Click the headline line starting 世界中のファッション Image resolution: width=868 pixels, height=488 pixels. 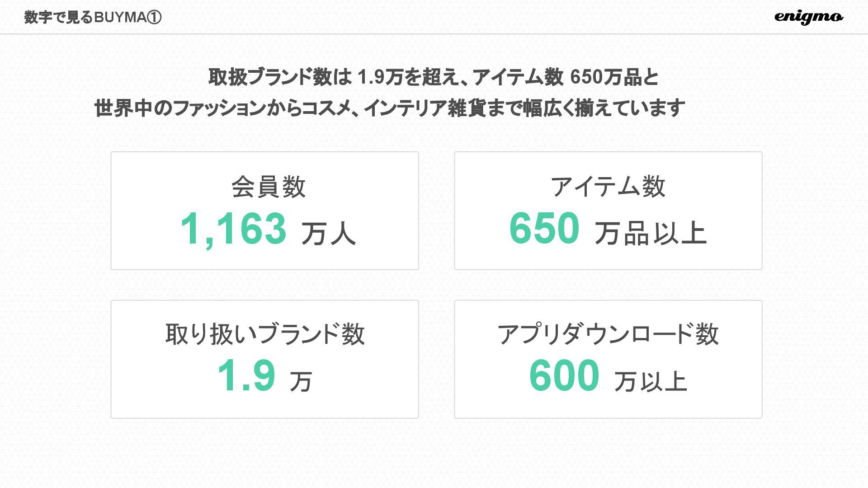coord(390,108)
